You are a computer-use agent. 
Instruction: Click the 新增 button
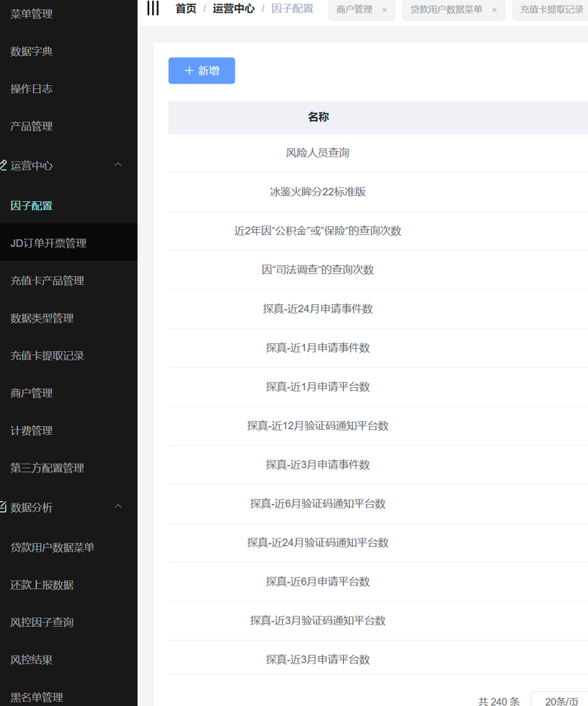tap(201, 71)
